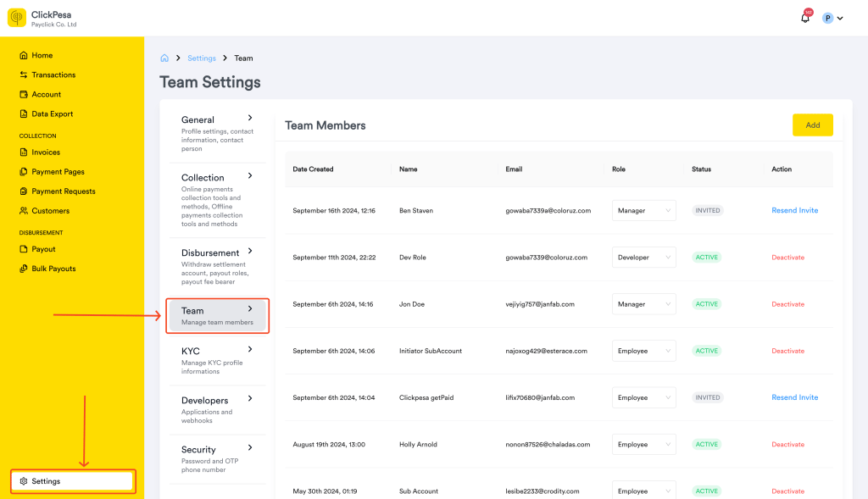Open Data Export in sidebar

coord(52,114)
